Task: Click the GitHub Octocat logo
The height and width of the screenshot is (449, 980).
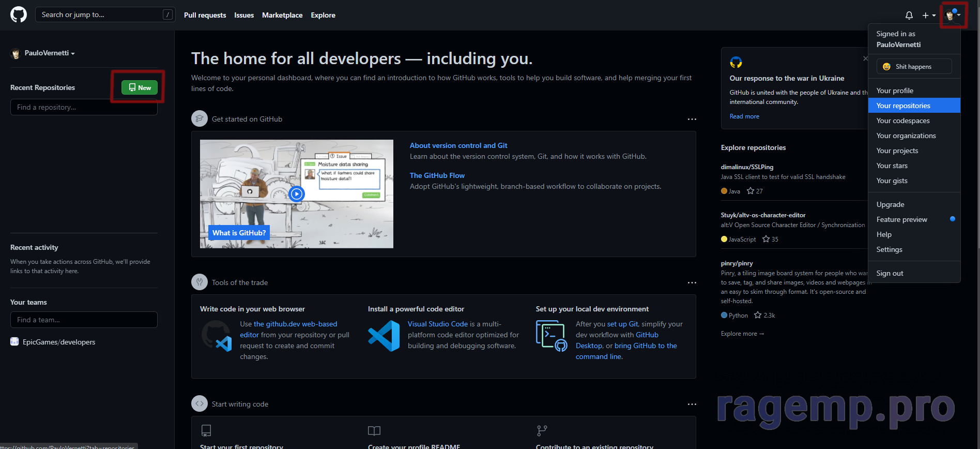Action: [19, 14]
